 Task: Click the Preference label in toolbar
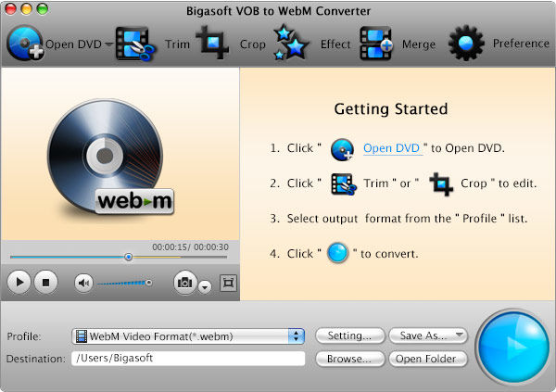click(x=521, y=44)
